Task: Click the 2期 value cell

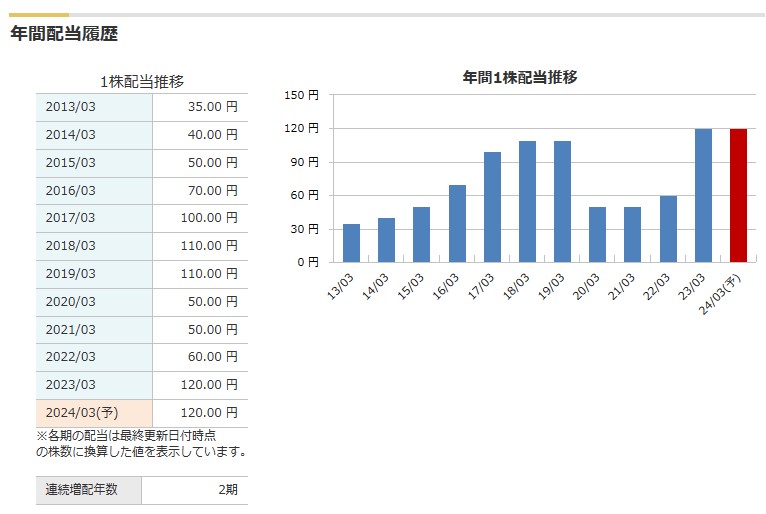Action: point(195,490)
